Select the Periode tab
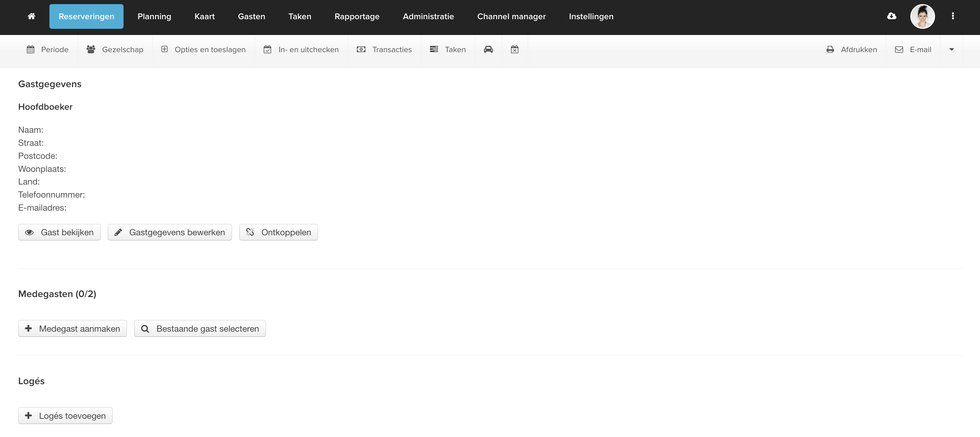 pyautogui.click(x=48, y=49)
